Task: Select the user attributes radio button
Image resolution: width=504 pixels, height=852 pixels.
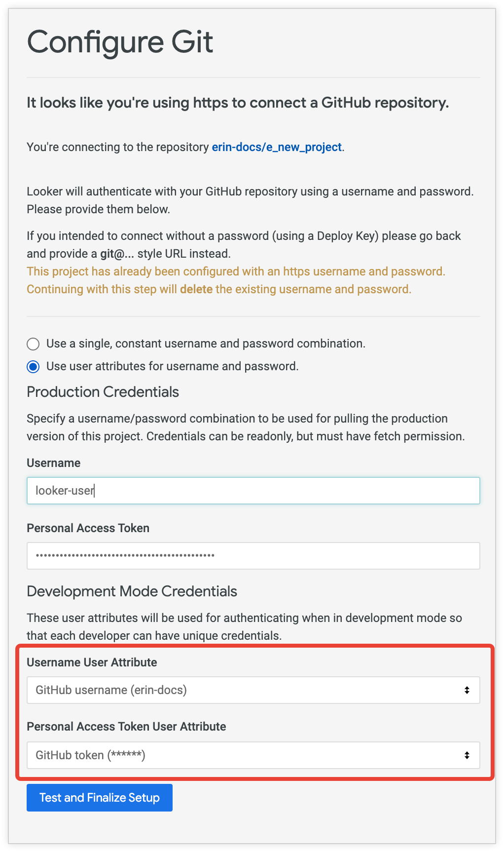Action: [33, 367]
